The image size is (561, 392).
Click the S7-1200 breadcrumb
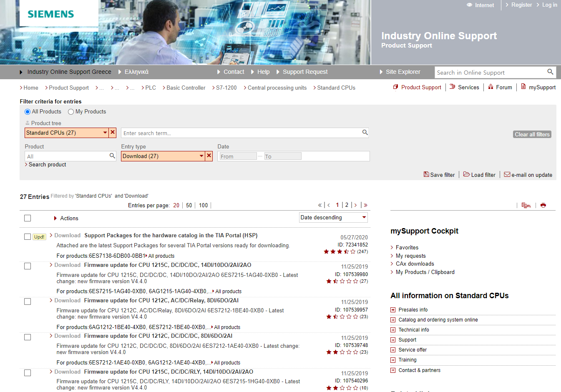click(x=226, y=88)
